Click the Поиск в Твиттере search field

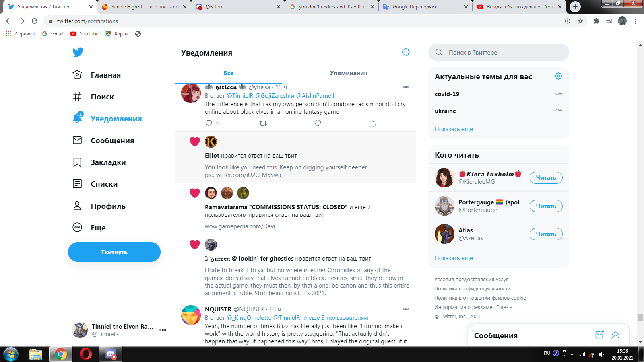499,52
